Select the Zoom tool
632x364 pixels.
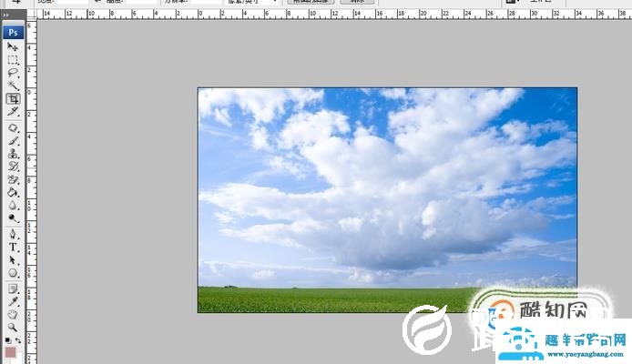pos(13,327)
